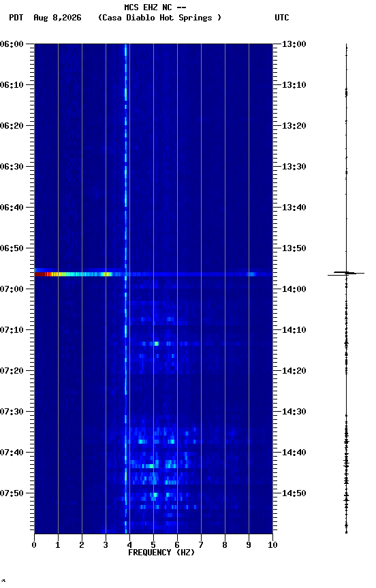
Task: Click the bright 5 Hz burst near 07:13
Action: pos(156,344)
